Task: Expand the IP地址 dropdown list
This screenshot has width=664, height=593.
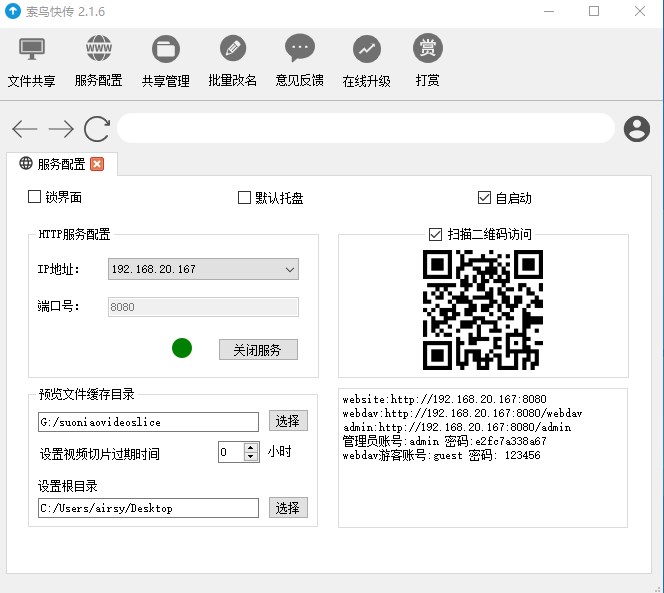Action: coord(289,269)
